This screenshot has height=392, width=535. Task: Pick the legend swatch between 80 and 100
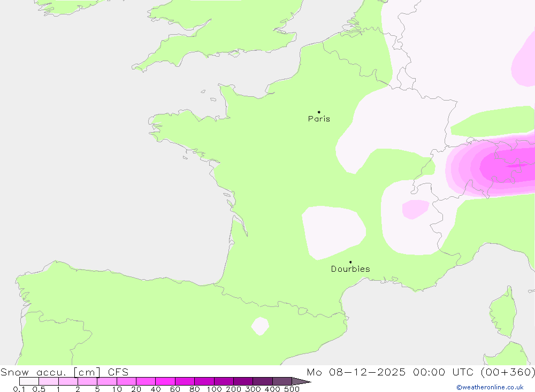coord(204,381)
